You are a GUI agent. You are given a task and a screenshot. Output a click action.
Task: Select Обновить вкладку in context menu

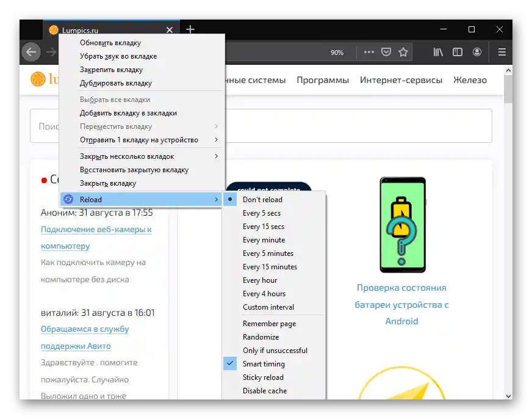[x=142, y=43]
